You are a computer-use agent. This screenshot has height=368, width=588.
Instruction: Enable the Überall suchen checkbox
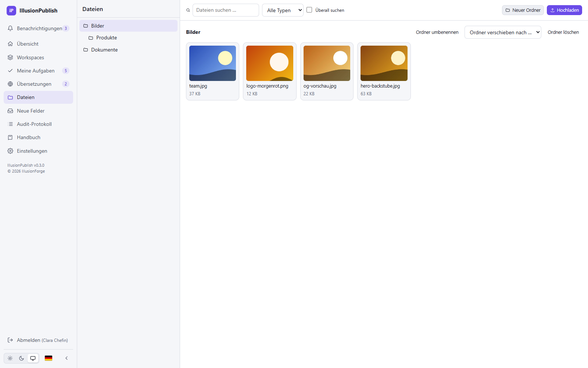(309, 10)
